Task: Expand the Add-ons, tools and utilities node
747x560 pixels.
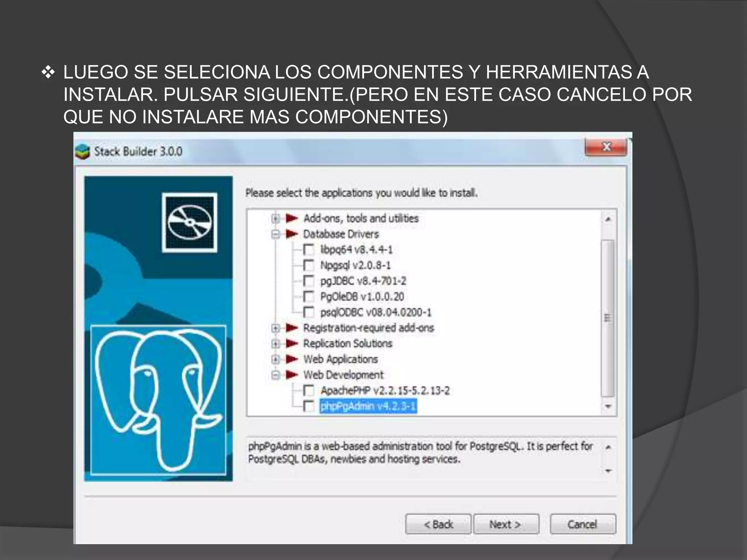Action: (276, 218)
